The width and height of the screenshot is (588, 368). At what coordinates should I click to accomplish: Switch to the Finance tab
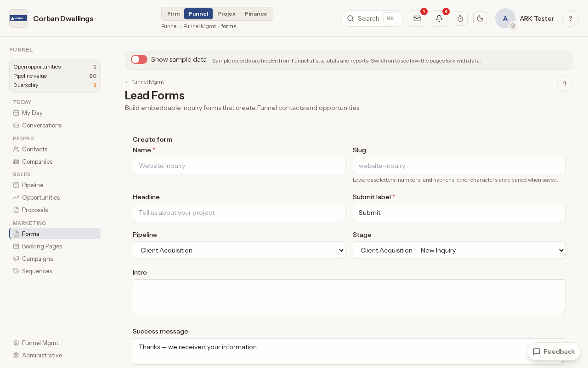(x=256, y=14)
